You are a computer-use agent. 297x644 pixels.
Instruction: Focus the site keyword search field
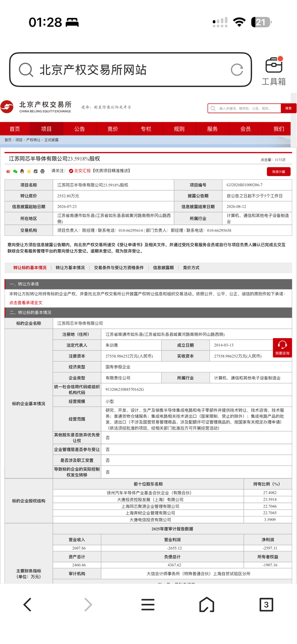(244, 108)
